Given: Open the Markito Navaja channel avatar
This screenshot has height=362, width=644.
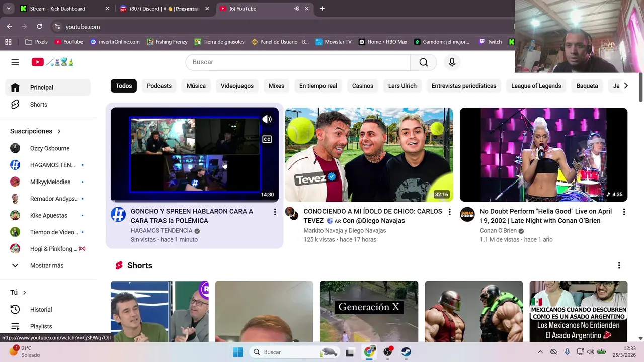Looking at the screenshot, I should click(x=292, y=214).
